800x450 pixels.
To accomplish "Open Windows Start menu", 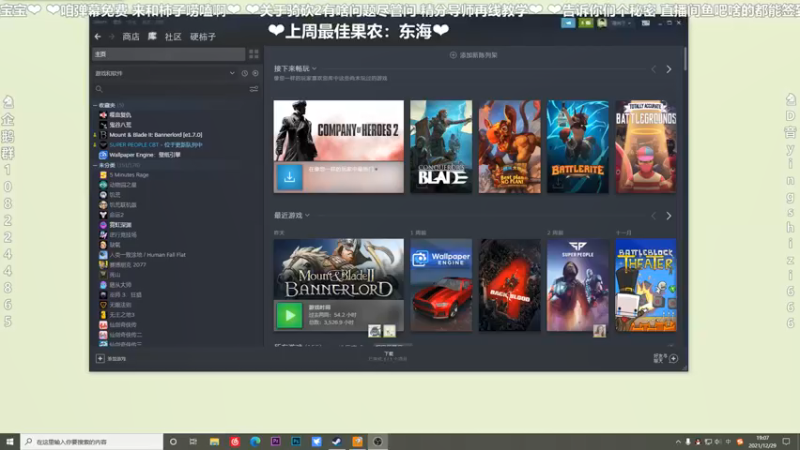I will (10, 442).
